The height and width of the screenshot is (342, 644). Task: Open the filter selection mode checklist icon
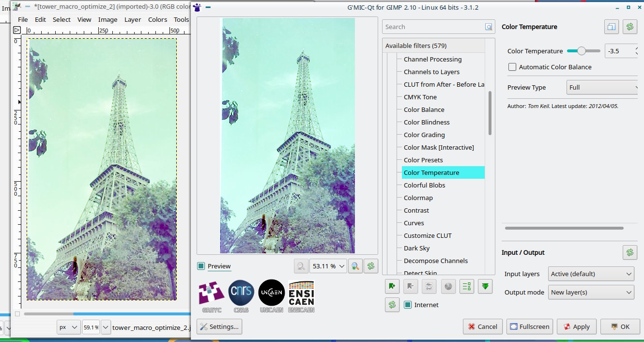tap(466, 286)
